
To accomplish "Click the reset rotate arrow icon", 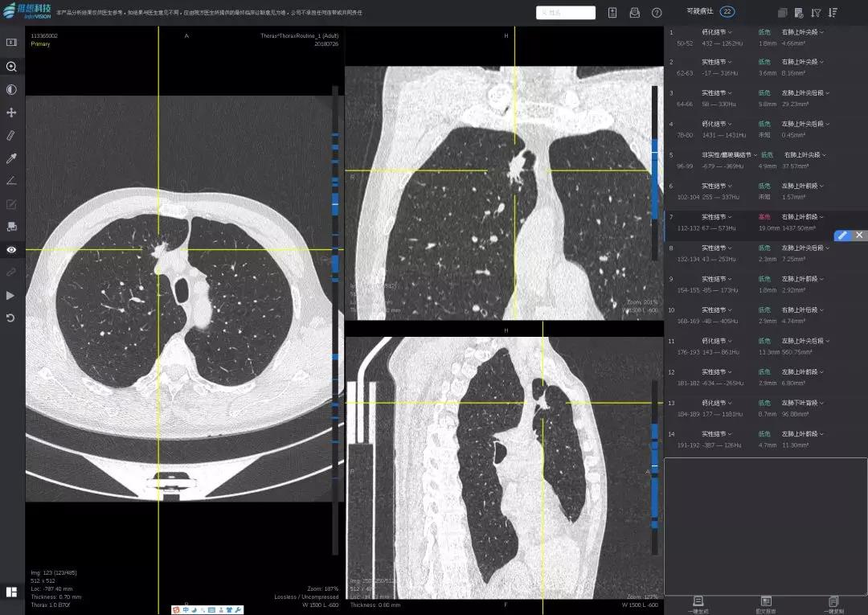I will coord(11,318).
